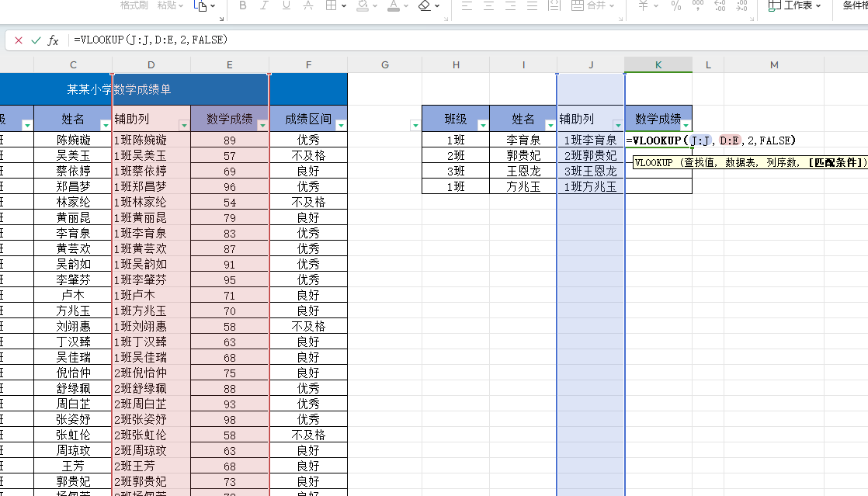The image size is (868, 496).
Task: Open filter dropdown for column E 数学成绩
Action: pos(262,126)
